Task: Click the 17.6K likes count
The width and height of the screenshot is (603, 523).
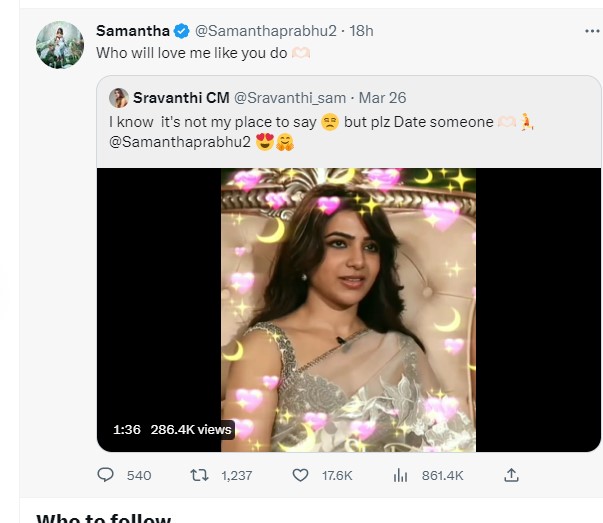Action: tap(337, 476)
